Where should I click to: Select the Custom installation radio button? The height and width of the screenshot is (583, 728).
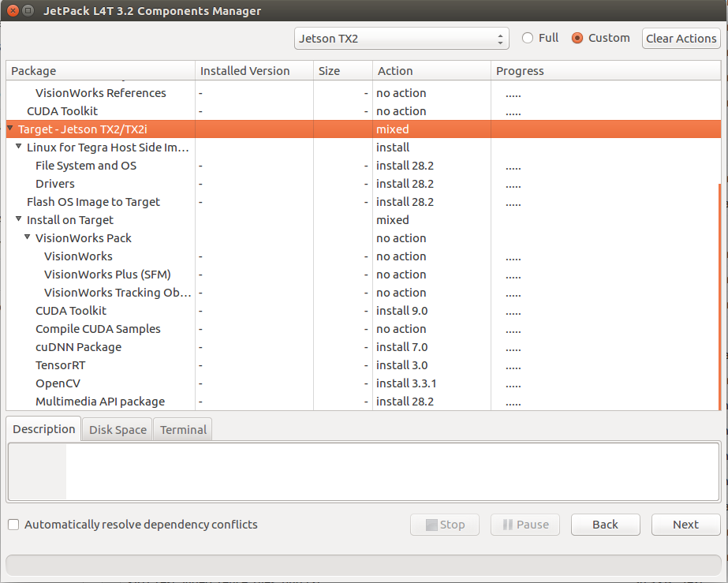[577, 38]
